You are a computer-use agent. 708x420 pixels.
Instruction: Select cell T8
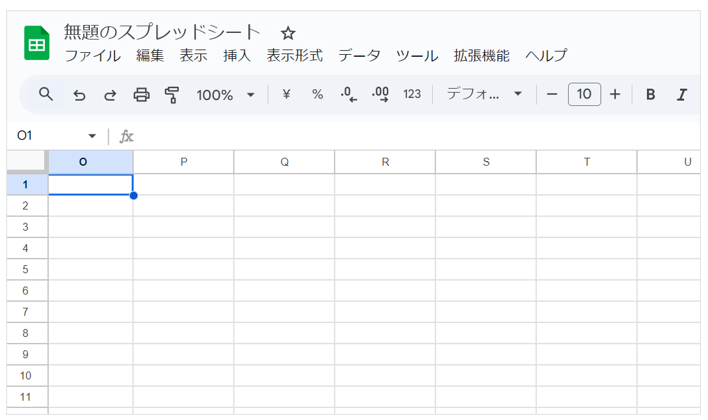(x=587, y=333)
